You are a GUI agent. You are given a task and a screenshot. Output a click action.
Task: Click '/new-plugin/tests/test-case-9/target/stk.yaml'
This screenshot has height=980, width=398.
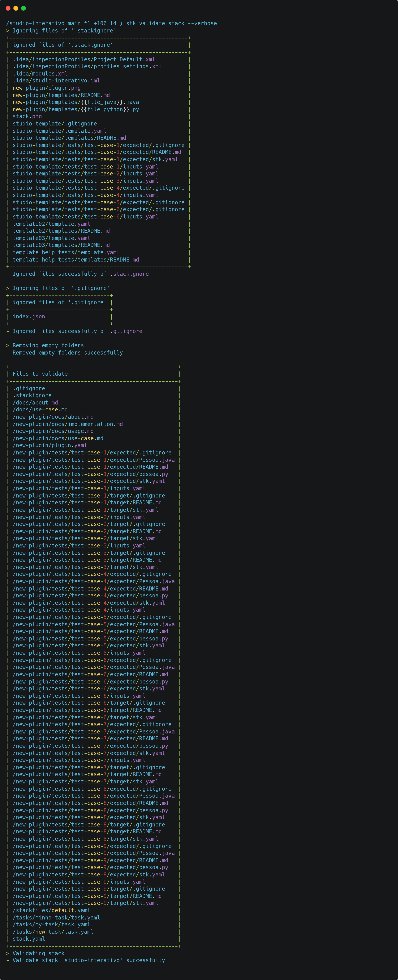pos(85,903)
